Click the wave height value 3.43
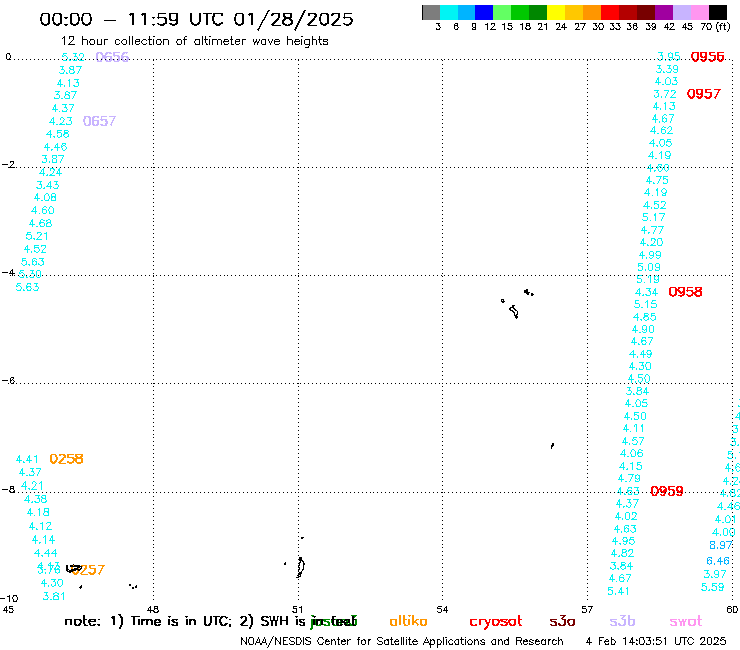Image resolution: width=740 pixels, height=650 pixels. point(48,185)
